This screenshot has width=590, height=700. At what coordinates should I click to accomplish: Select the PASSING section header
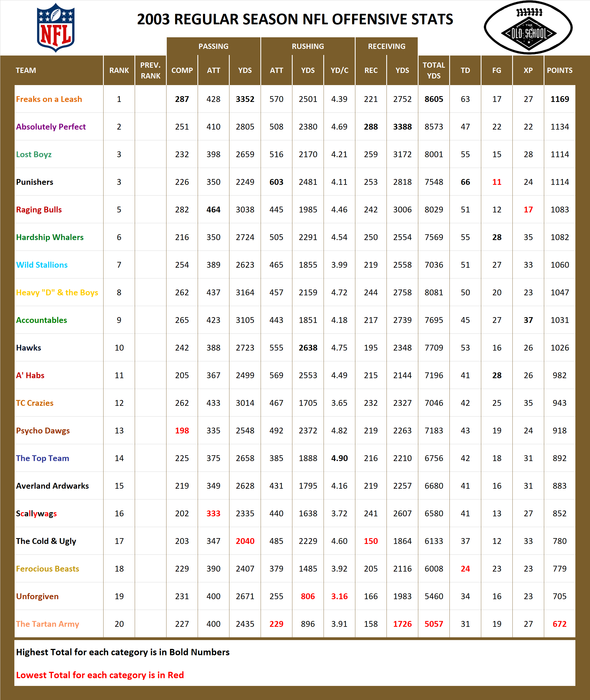[214, 46]
